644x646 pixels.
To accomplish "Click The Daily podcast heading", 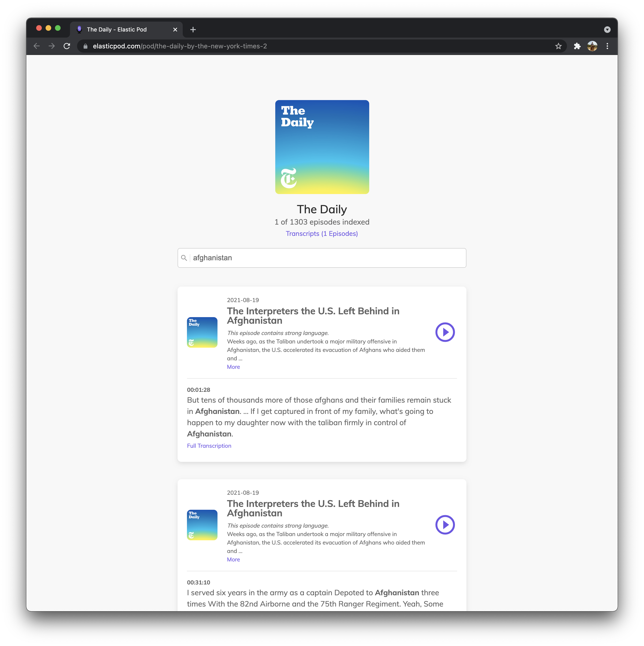I will coord(322,209).
